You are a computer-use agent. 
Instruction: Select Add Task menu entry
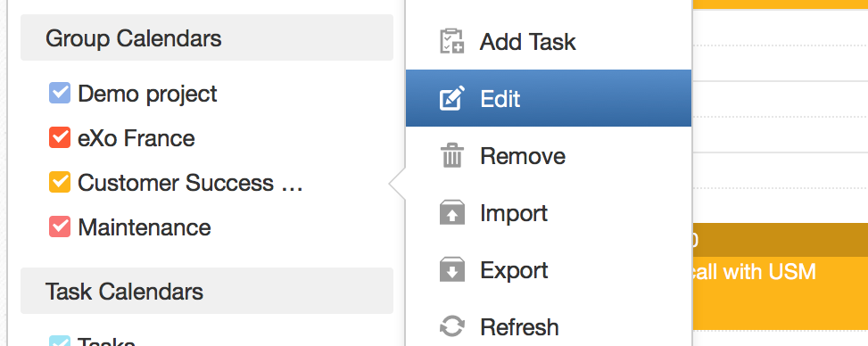(x=548, y=42)
